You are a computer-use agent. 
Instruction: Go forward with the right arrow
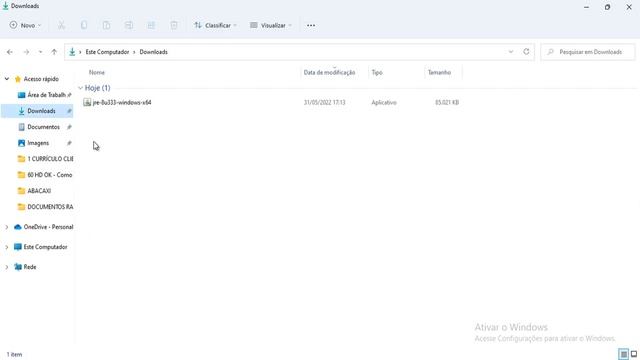click(x=26, y=52)
